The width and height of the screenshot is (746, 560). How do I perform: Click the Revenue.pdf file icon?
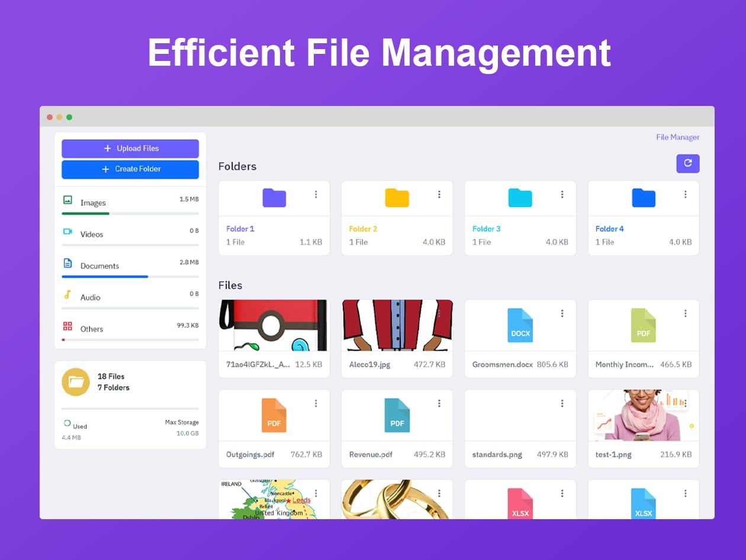pyautogui.click(x=397, y=416)
